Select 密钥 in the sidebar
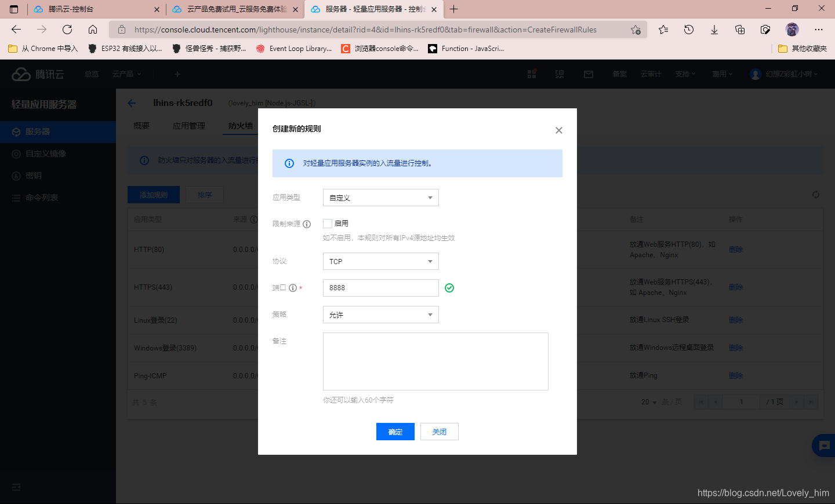Image resolution: width=835 pixels, height=504 pixels. 58,176
